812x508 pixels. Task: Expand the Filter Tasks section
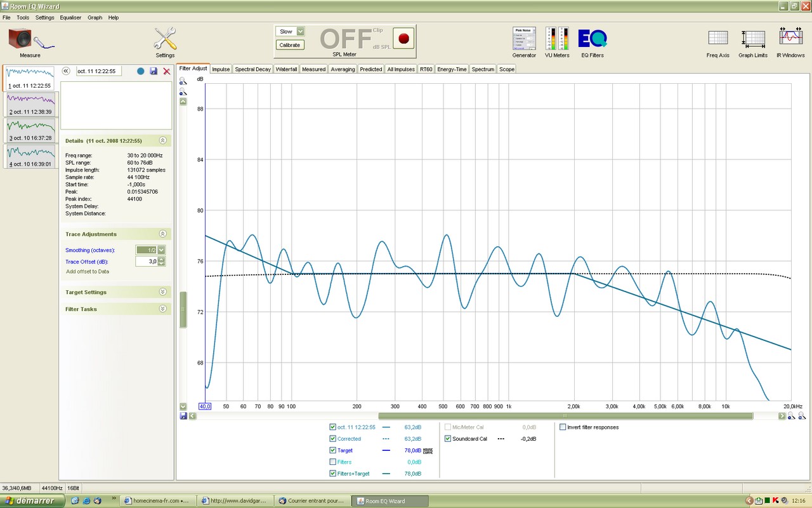coord(162,309)
